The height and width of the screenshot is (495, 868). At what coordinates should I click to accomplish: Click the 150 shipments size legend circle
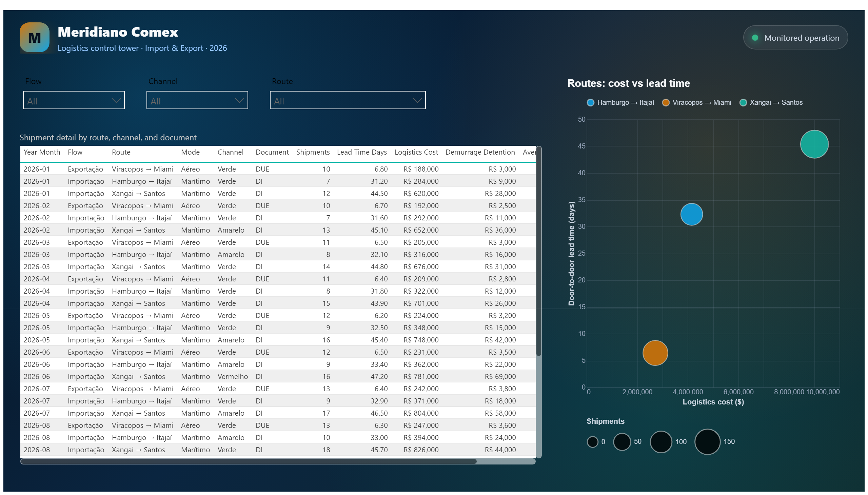click(x=707, y=442)
